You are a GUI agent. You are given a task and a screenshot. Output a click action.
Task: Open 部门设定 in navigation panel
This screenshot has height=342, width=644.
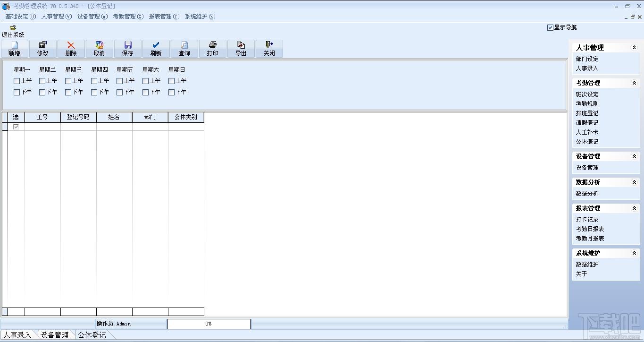pos(587,59)
